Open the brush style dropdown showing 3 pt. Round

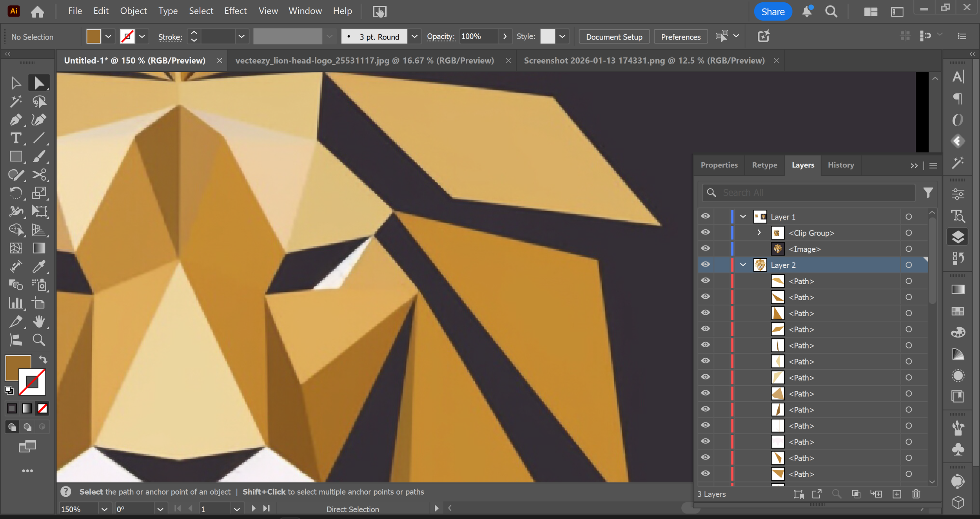point(414,36)
